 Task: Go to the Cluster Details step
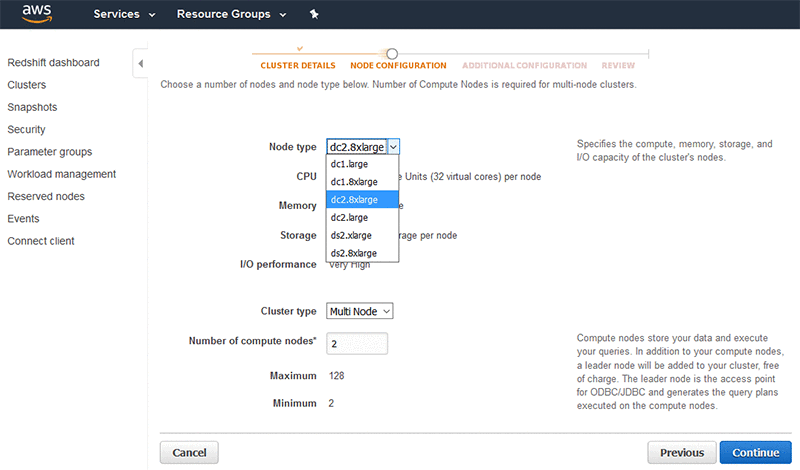tap(298, 65)
